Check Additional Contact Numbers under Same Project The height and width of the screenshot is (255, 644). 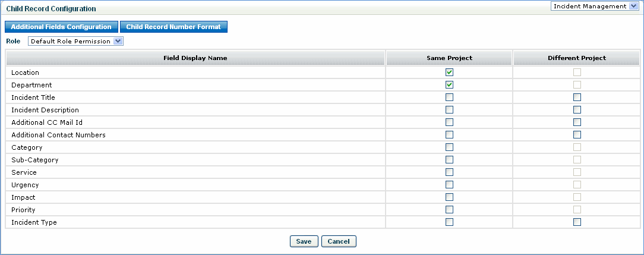(x=449, y=134)
